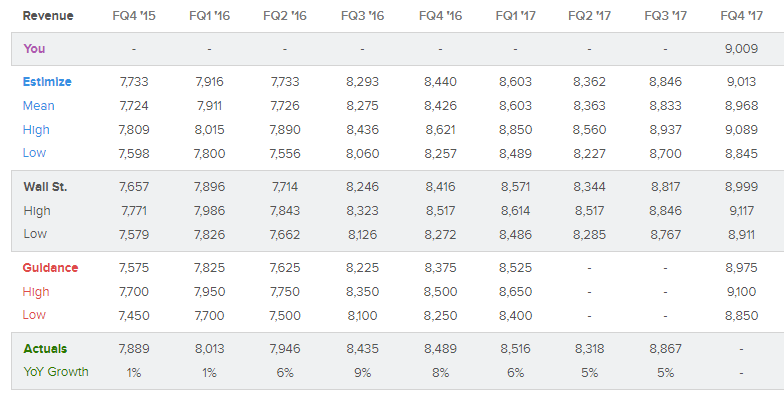Click the blue High label under Estimize
784x395 pixels.
pyautogui.click(x=36, y=130)
